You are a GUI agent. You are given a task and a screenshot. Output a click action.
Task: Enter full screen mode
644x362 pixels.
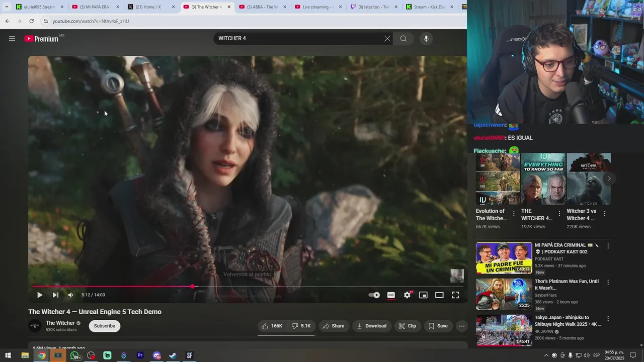coord(455,295)
